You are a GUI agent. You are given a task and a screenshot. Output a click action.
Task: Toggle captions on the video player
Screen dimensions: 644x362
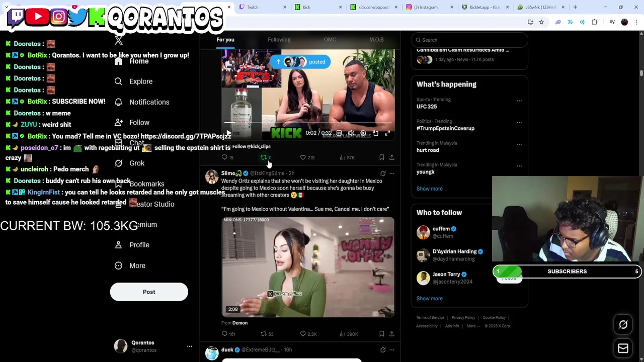tap(339, 133)
